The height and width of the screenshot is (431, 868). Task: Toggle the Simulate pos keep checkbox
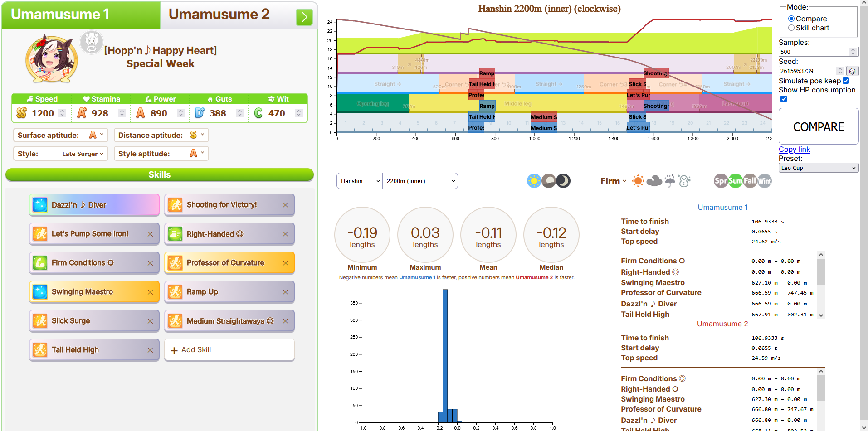846,81
